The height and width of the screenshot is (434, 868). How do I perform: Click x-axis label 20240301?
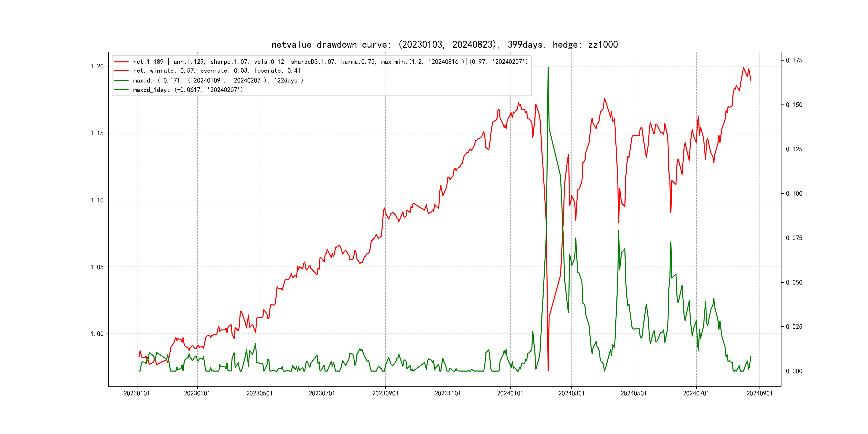tap(571, 394)
